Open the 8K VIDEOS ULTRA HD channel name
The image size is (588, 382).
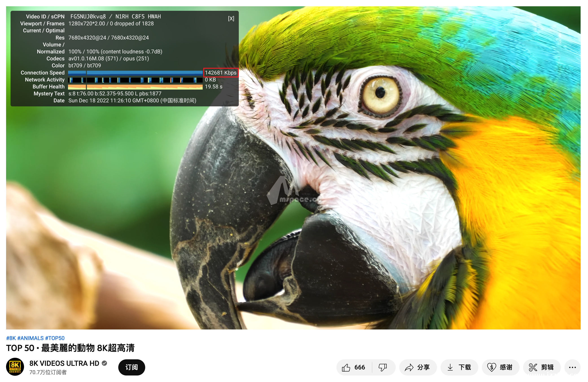click(x=64, y=363)
